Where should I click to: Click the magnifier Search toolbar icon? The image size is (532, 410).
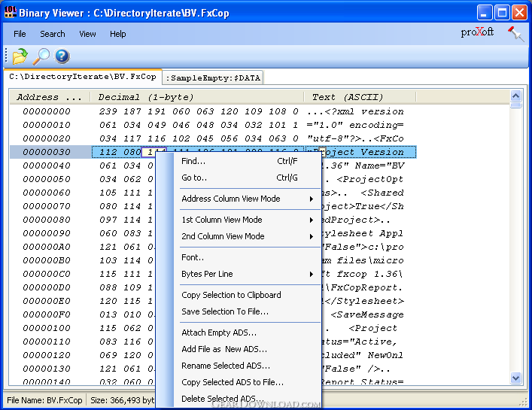[41, 56]
